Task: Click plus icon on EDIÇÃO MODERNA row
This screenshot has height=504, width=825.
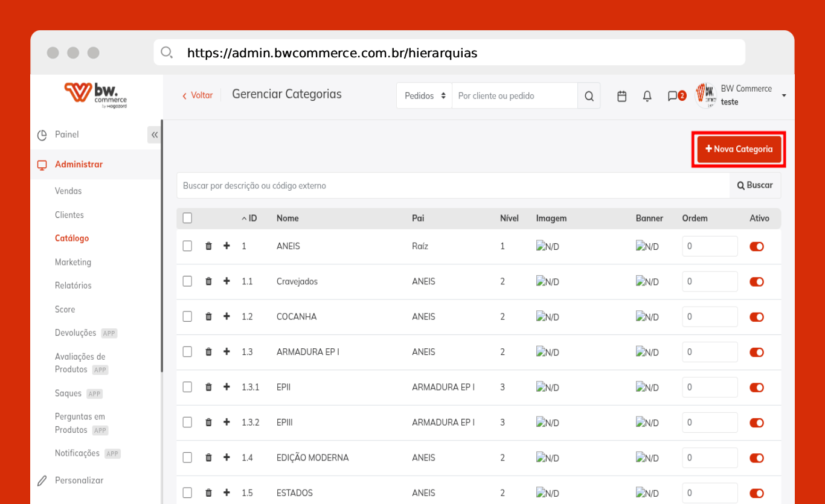Action: pyautogui.click(x=226, y=458)
